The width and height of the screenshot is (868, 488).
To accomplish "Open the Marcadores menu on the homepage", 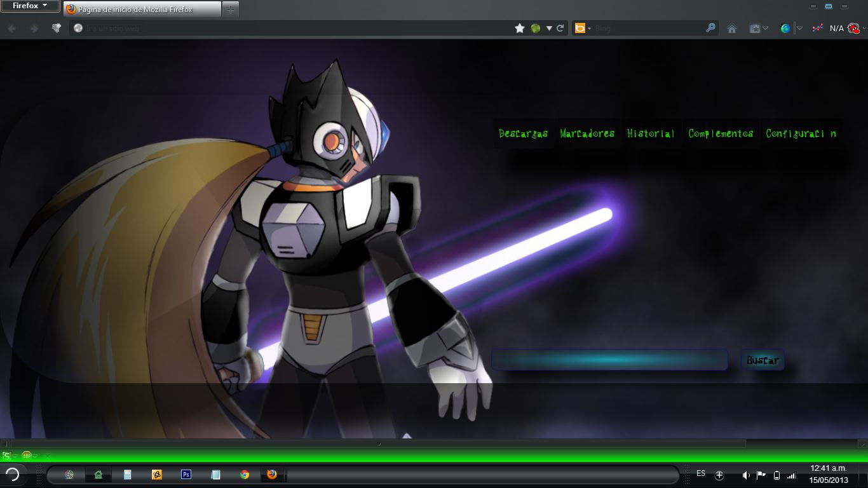I will point(587,133).
